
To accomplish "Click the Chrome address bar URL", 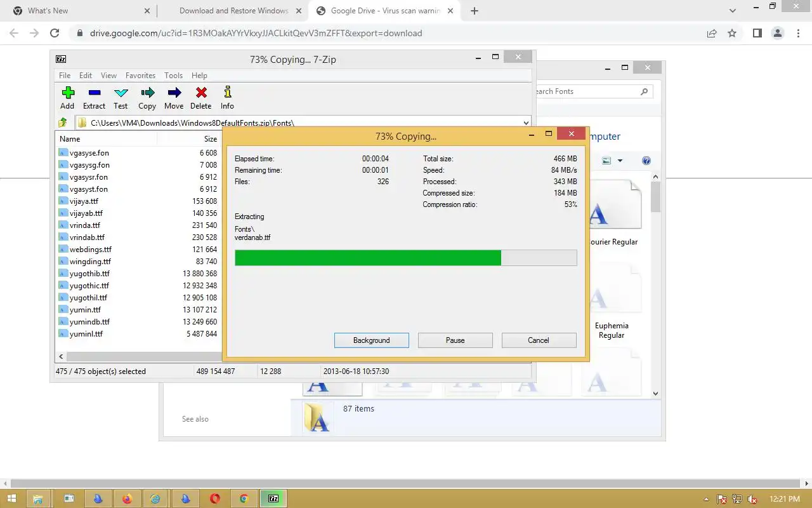I will coord(256,33).
